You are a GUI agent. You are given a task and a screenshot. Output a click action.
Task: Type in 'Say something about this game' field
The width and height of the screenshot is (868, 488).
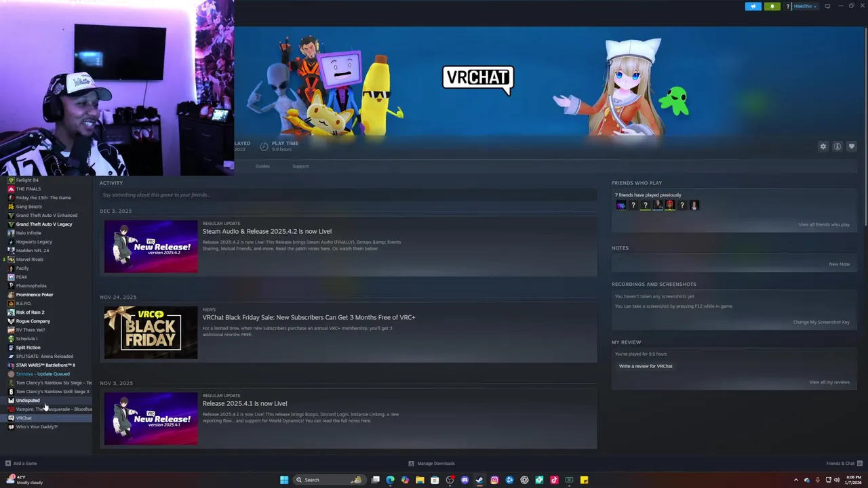click(349, 195)
